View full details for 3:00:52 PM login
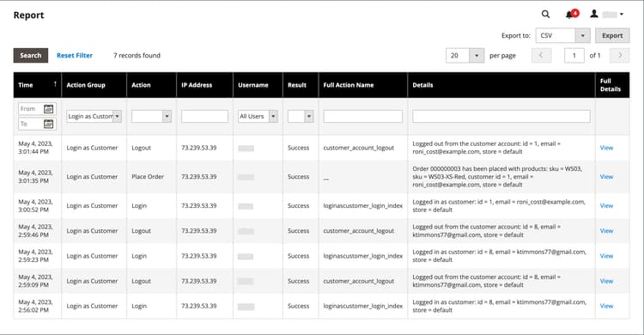Viewport: 644px width, 335px height. [x=606, y=206]
